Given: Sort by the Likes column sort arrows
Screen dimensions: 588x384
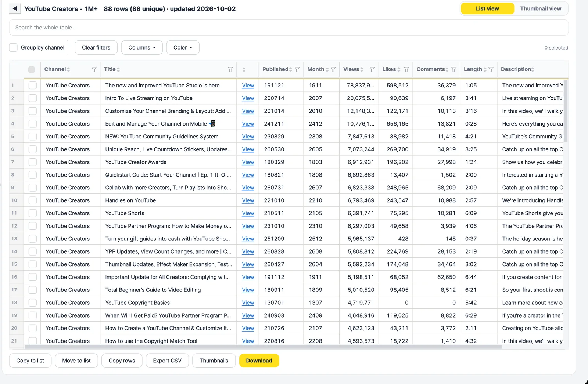Looking at the screenshot, I should click(x=399, y=69).
